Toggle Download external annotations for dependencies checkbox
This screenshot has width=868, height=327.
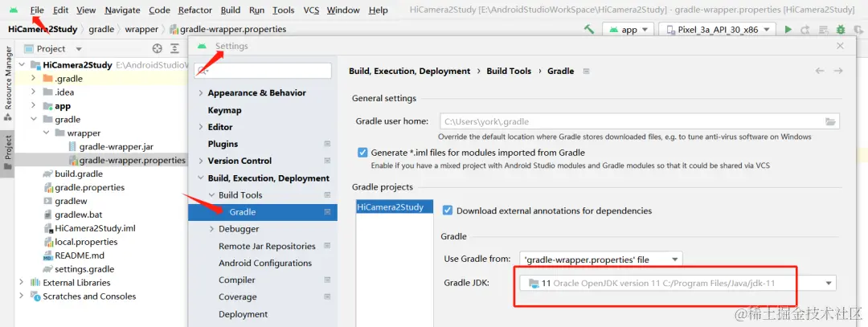pos(448,211)
